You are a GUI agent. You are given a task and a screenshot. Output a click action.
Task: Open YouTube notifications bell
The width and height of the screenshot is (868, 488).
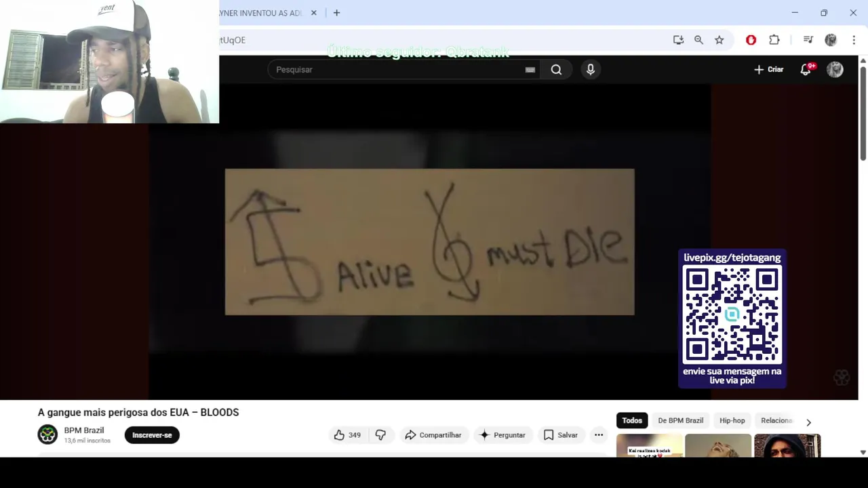click(806, 69)
